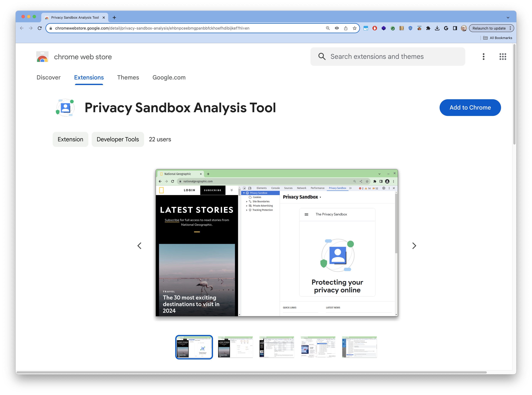Reload the current page
Screen dimensions: 532x395
coord(40,28)
